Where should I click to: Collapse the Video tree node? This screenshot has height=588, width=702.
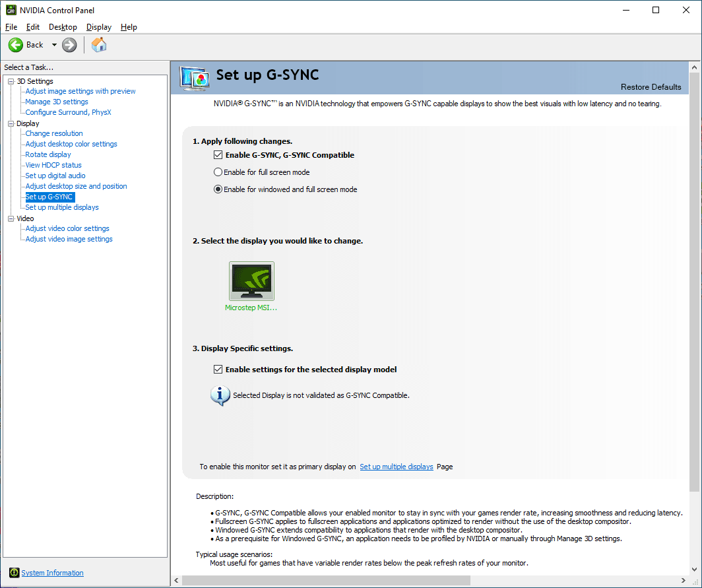pyautogui.click(x=11, y=218)
